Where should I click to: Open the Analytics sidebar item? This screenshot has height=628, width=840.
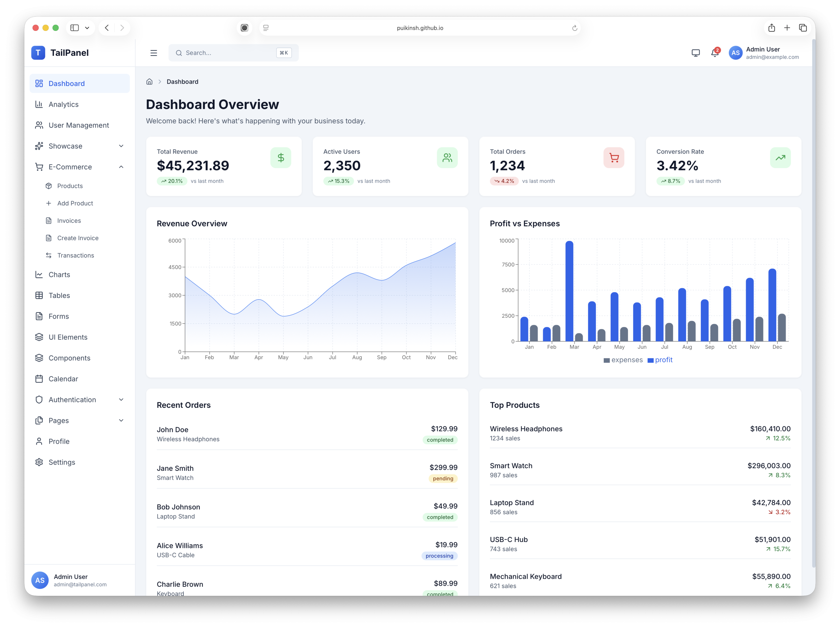[x=63, y=104]
